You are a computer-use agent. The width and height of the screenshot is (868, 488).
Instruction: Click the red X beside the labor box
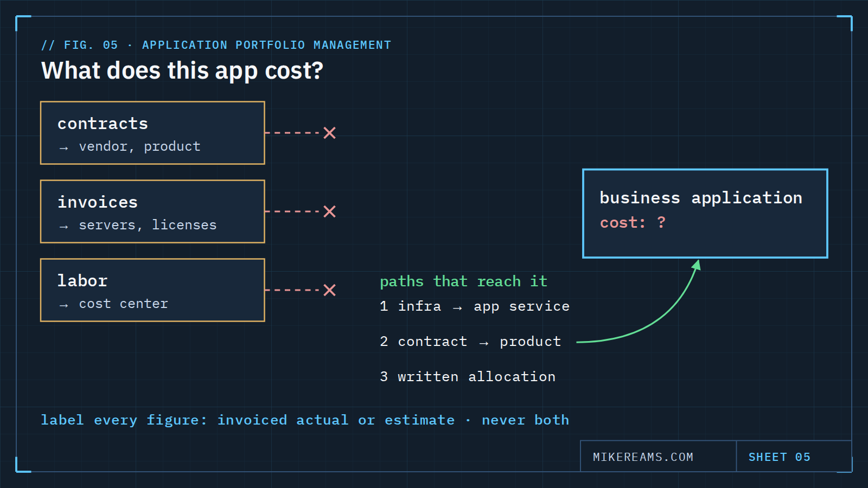click(x=329, y=290)
